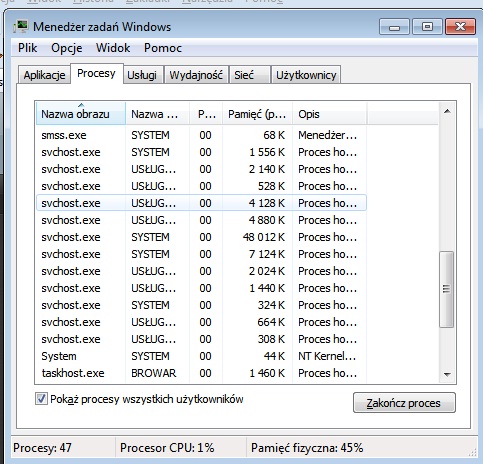Select svchost.exe using 1 556 K memory

[x=201, y=152]
